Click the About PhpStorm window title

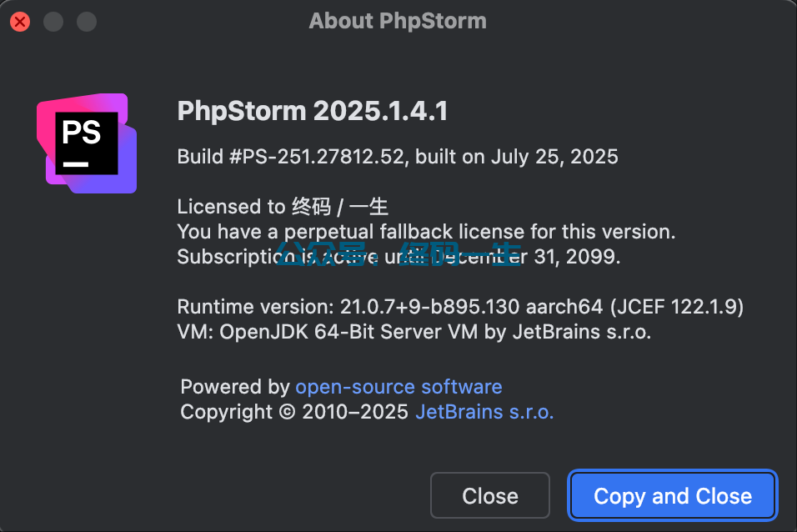click(398, 22)
